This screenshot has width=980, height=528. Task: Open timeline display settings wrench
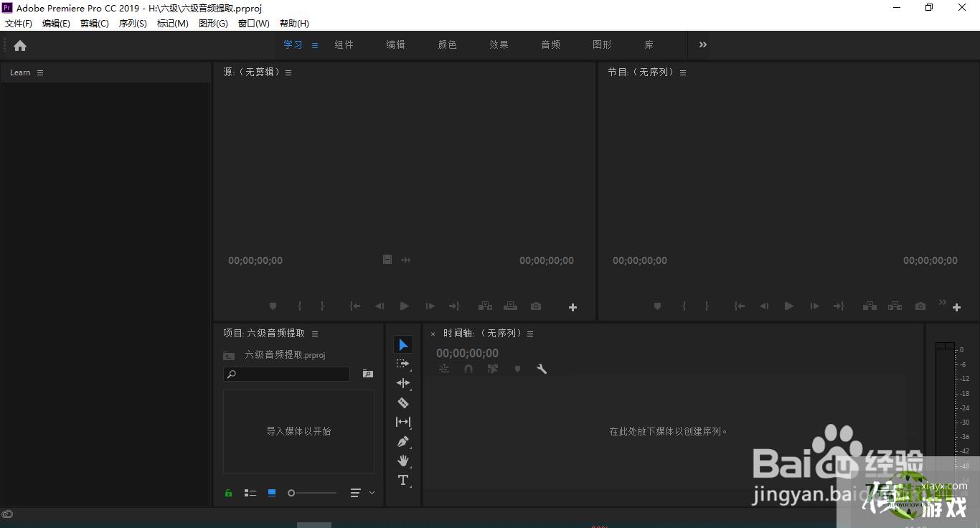tap(542, 369)
